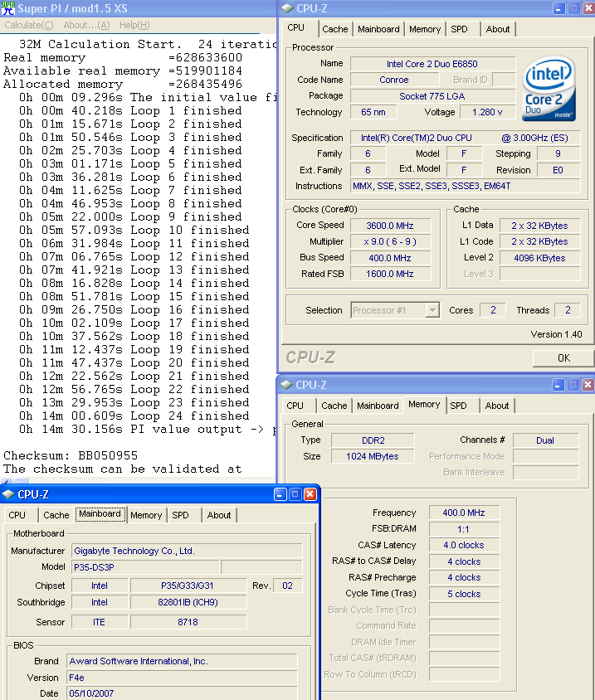This screenshot has width=595, height=700.
Task: Click the Instructions field listing MMX, SSE
Action: tap(465, 186)
